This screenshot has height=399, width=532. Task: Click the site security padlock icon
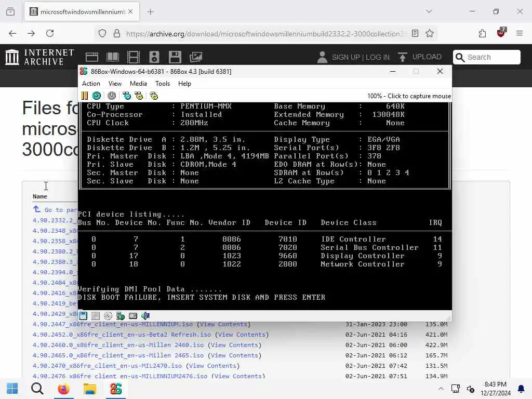pyautogui.click(x=117, y=33)
